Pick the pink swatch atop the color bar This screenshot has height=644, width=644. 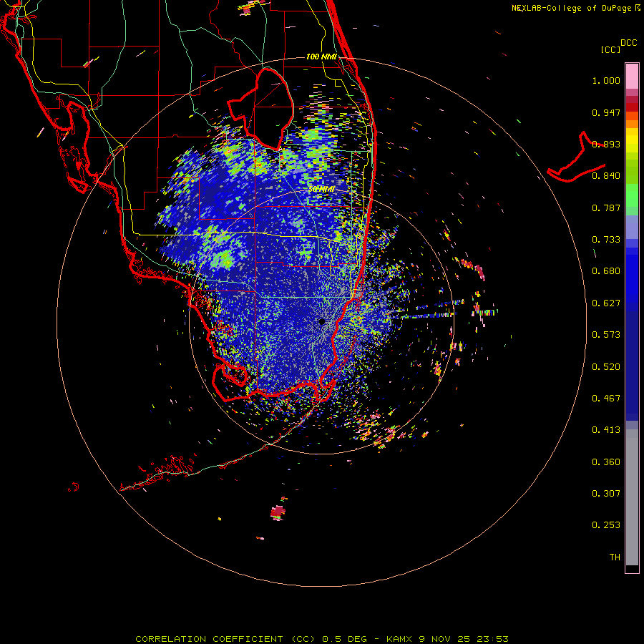pyautogui.click(x=632, y=77)
